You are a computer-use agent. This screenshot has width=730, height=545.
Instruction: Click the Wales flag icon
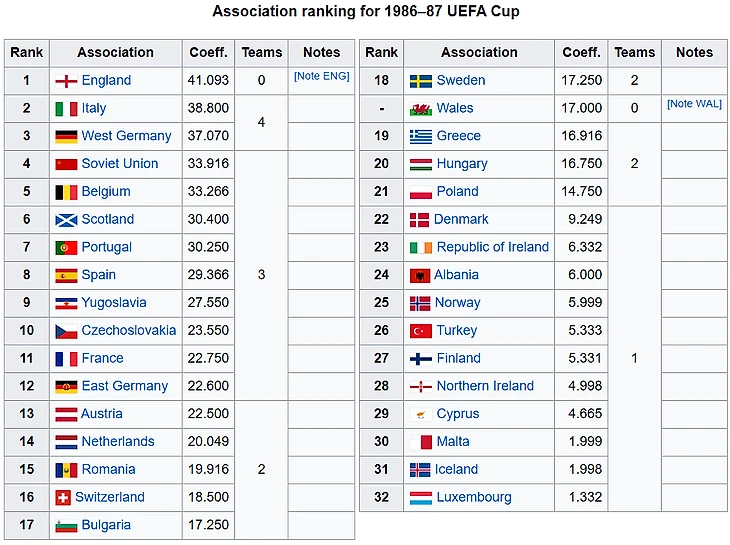[x=420, y=109]
